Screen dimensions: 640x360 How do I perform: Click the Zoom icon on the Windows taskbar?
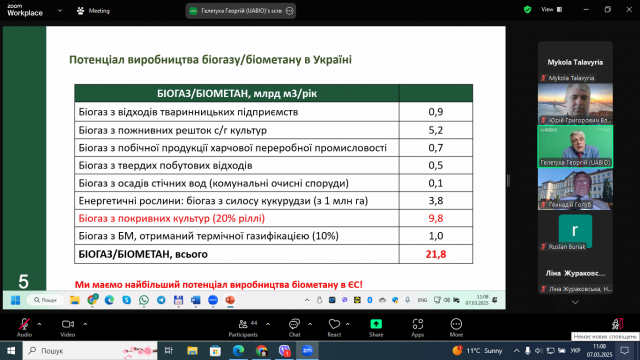coord(307,351)
